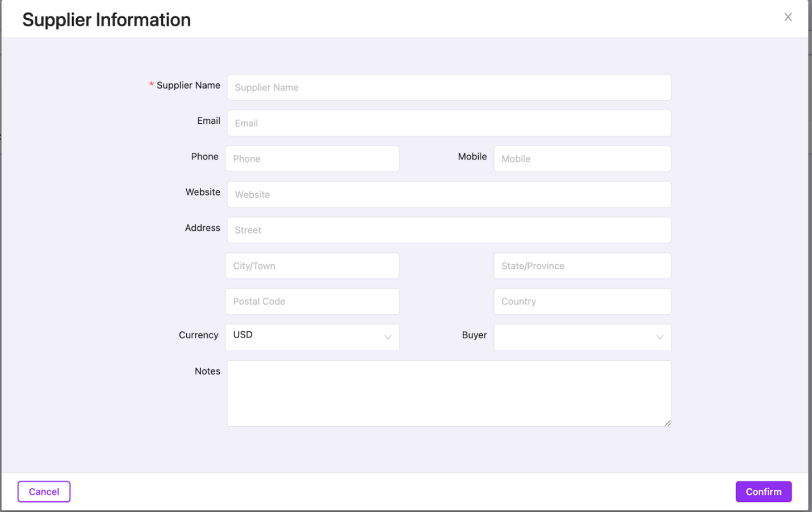
Task: Click the Website label text
Action: tap(203, 192)
